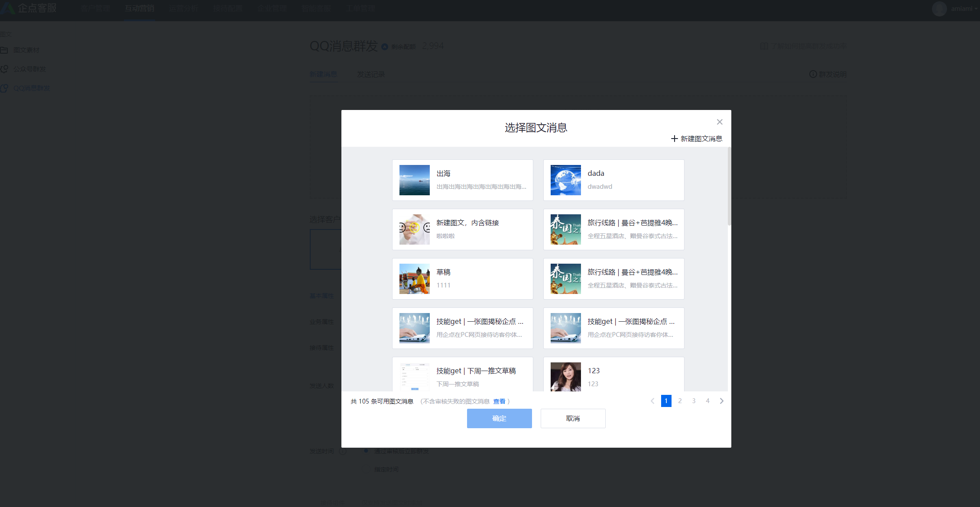The image size is (980, 507).
Task: Select the 出海 article thumbnail
Action: coord(414,180)
